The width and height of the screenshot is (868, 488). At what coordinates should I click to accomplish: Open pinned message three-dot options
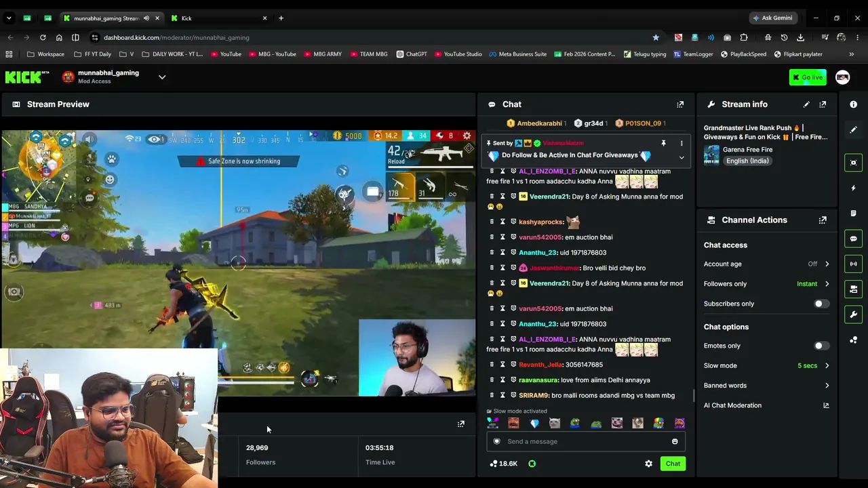point(682,143)
